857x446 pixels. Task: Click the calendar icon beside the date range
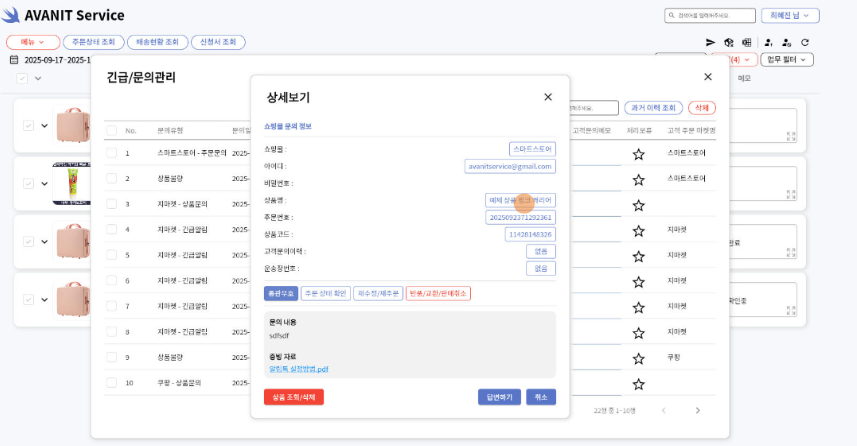coord(14,60)
